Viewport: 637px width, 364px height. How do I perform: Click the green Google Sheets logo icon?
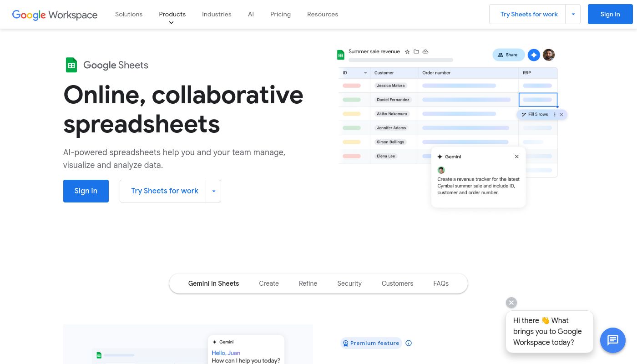[x=71, y=65]
